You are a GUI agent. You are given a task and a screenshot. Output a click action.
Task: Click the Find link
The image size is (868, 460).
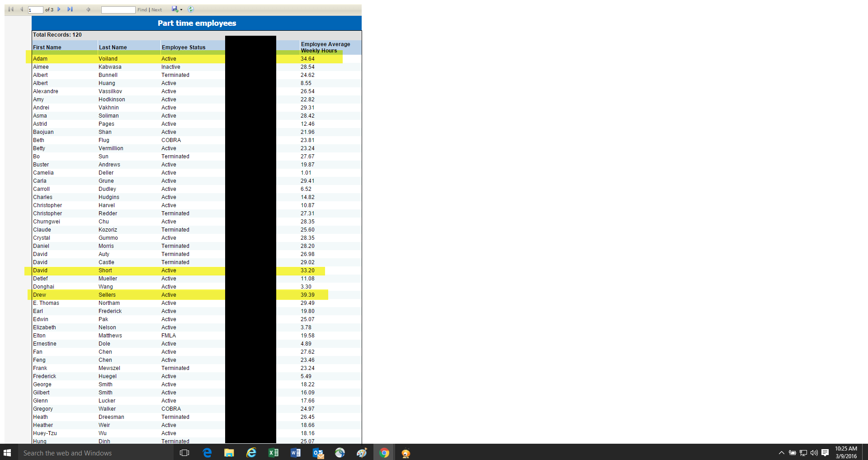(x=142, y=10)
